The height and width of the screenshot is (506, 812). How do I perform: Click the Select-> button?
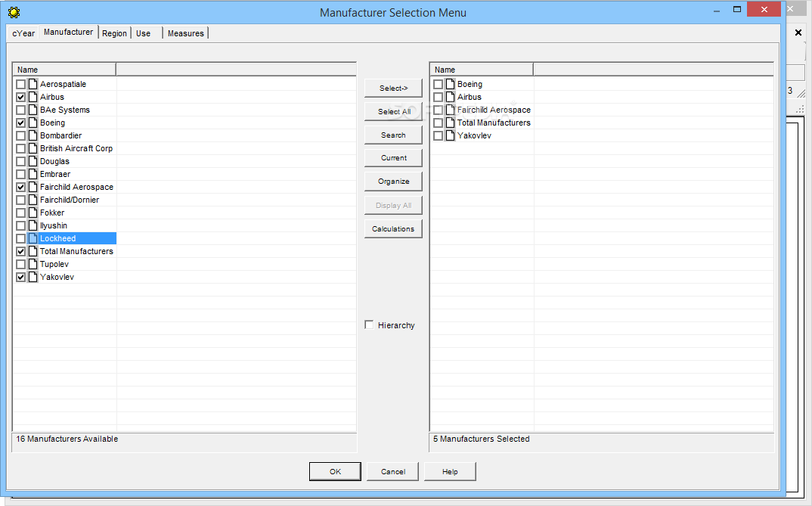coord(394,88)
